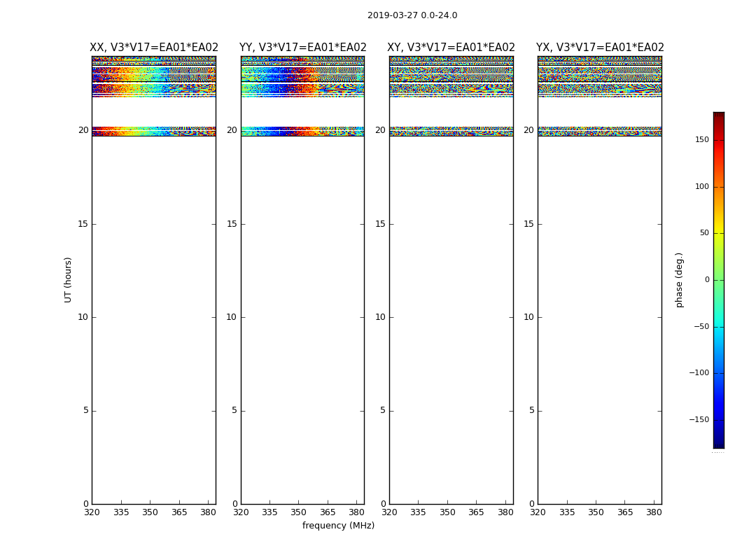Click XY panel y-axis tick 10
The image size is (735, 560).
click(x=380, y=317)
